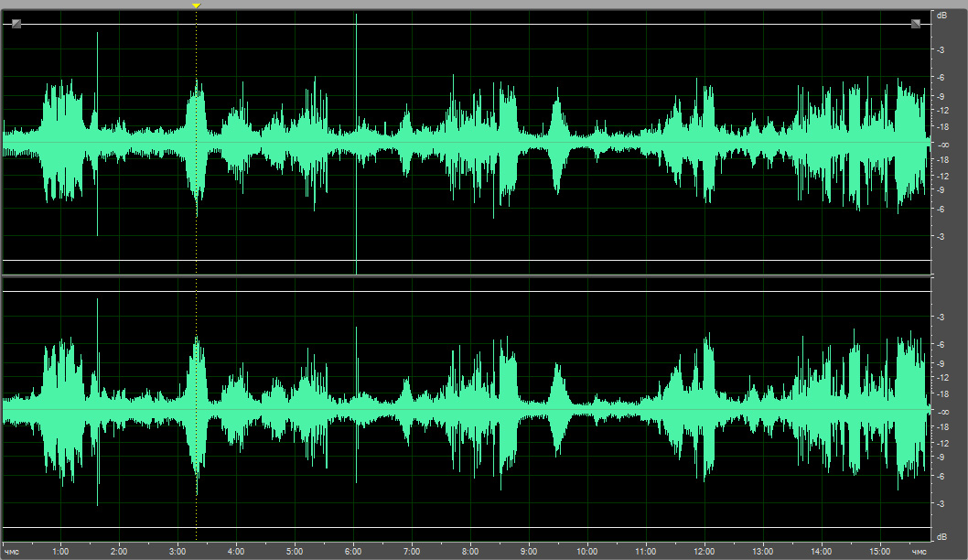
Task: Click the 3:00 mark on time ruler
Action: 177,552
